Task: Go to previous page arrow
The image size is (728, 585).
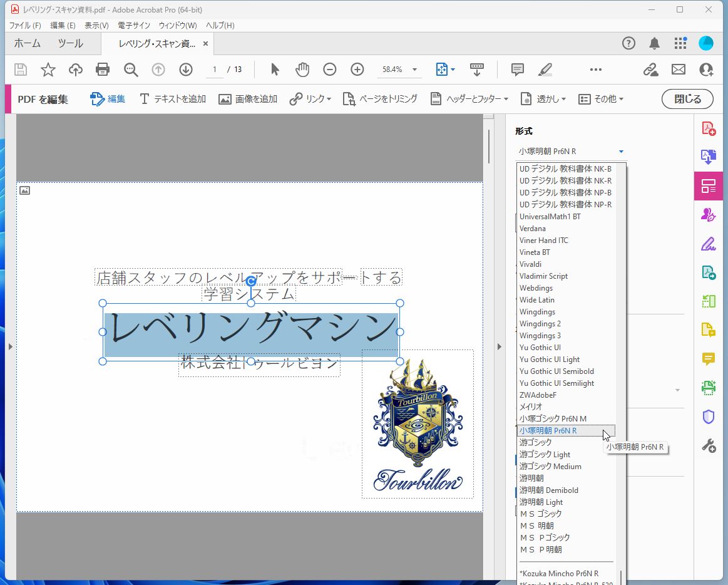Action: coord(158,70)
